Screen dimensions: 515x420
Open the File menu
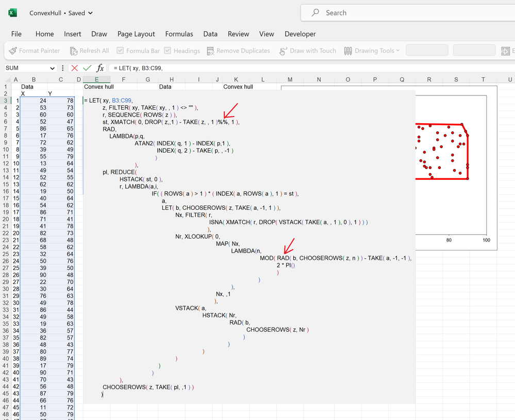(16, 34)
